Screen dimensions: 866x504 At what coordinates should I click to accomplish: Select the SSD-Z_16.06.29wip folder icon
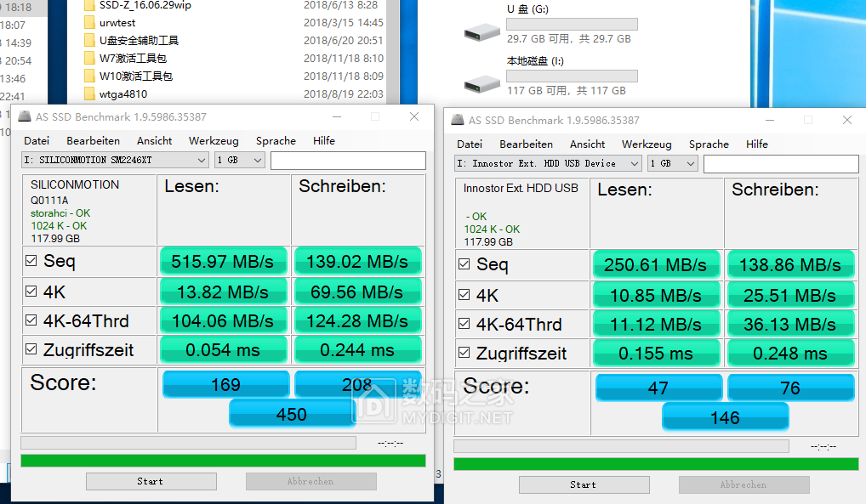click(89, 5)
